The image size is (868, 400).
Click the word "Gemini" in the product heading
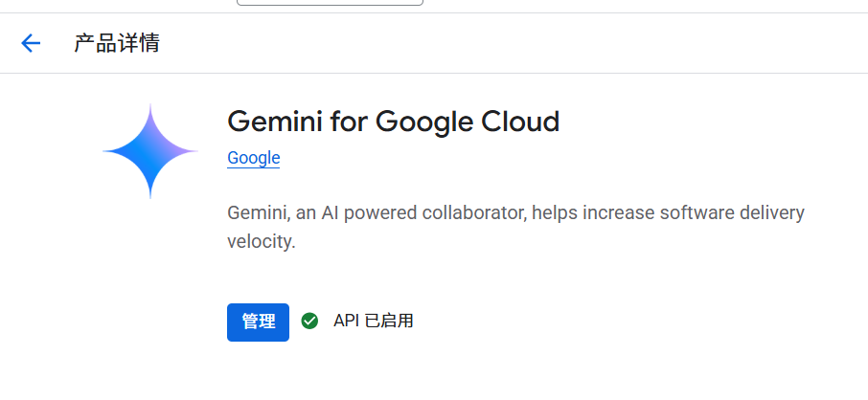click(275, 122)
